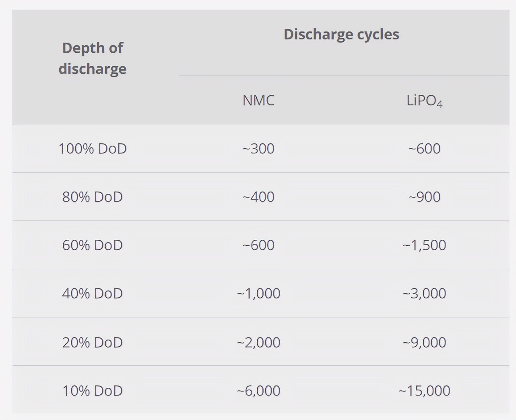
Task: Click NMC value for 60% DoD
Action: (258, 245)
